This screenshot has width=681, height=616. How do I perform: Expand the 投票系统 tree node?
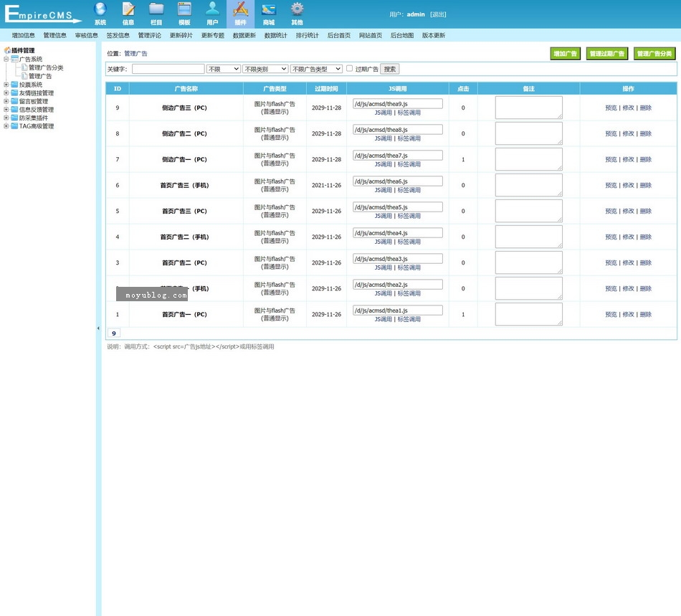tap(6, 85)
